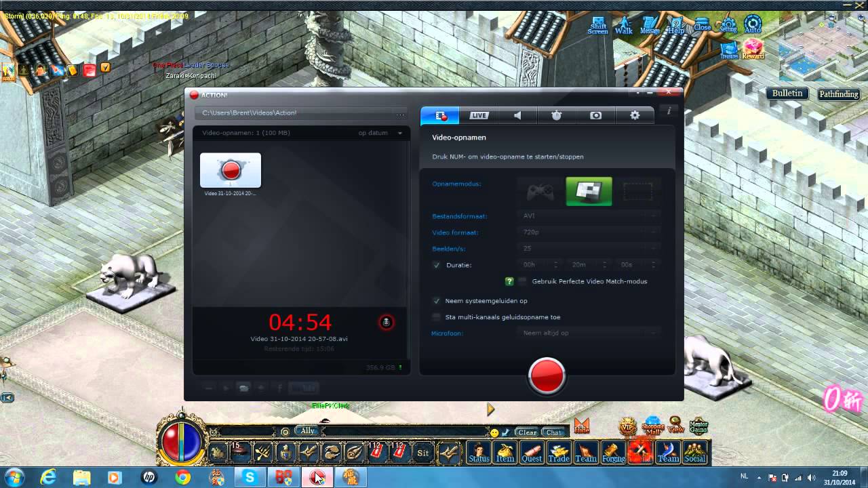Click the Clear chat button
This screenshot has width=868, height=488.
tap(527, 432)
